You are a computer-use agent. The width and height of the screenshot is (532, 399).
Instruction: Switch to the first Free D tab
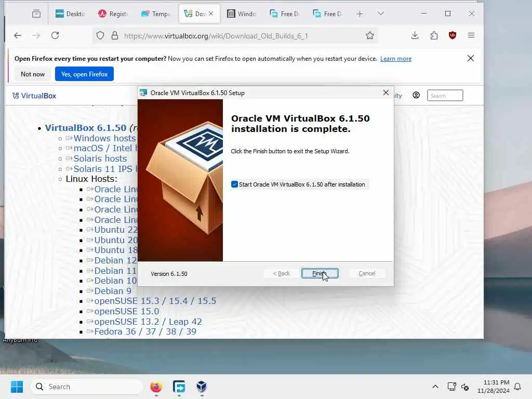285,14
